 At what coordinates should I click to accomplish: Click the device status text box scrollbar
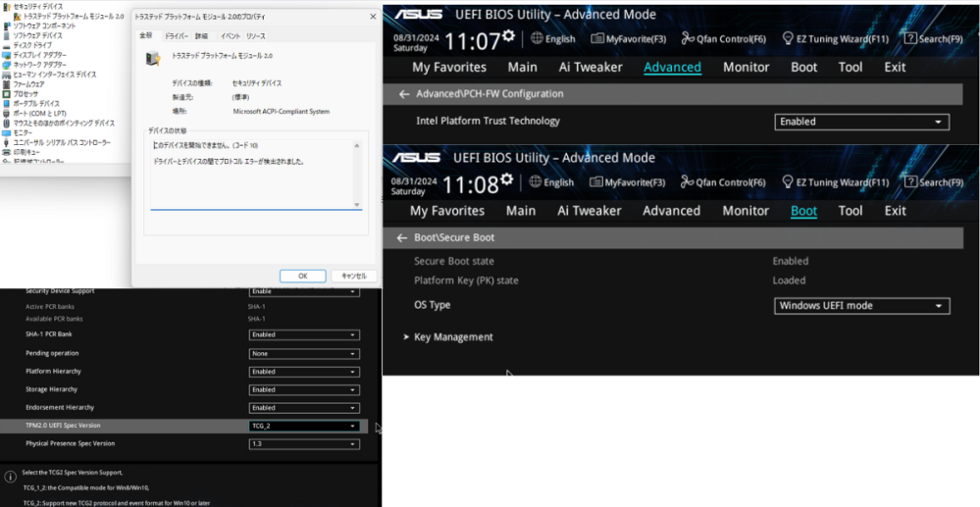(357, 175)
